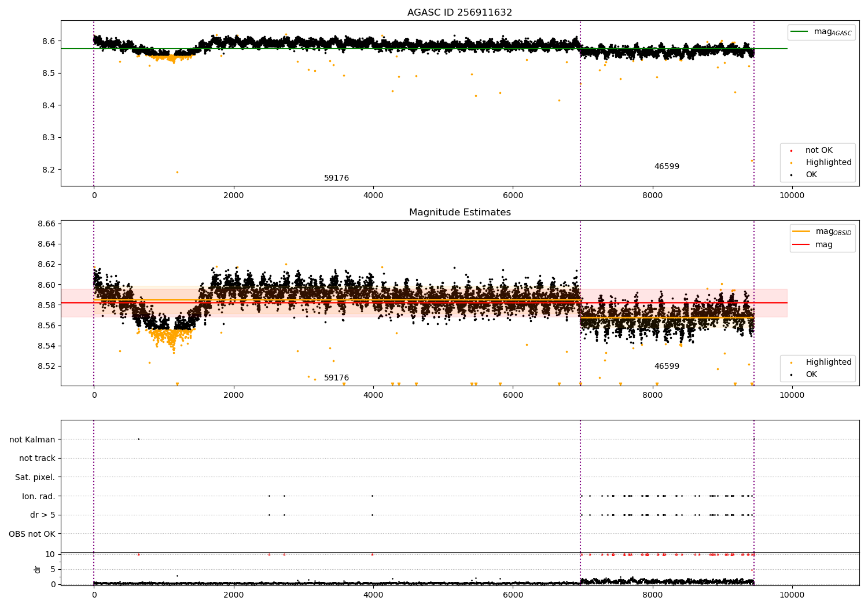Image resolution: width=868 pixels, height=608 pixels.
Task: Click the 10000 x-axis tick of the top plot
Action: click(792, 195)
